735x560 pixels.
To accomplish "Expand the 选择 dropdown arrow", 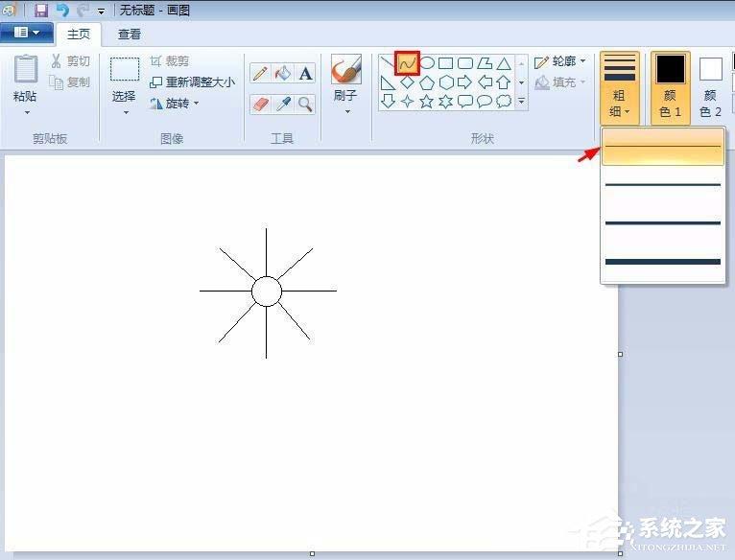I will [126, 112].
